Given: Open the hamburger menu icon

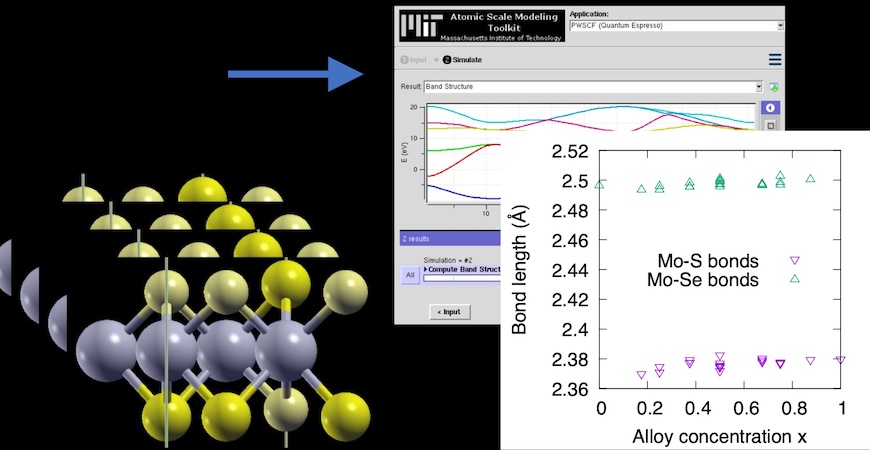Looking at the screenshot, I should (x=774, y=60).
